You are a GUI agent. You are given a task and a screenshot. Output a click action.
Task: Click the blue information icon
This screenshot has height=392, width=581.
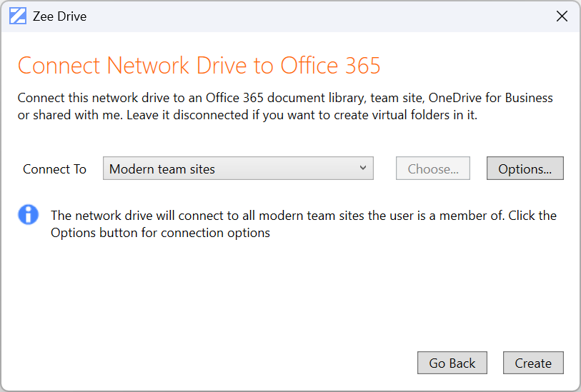[29, 214]
